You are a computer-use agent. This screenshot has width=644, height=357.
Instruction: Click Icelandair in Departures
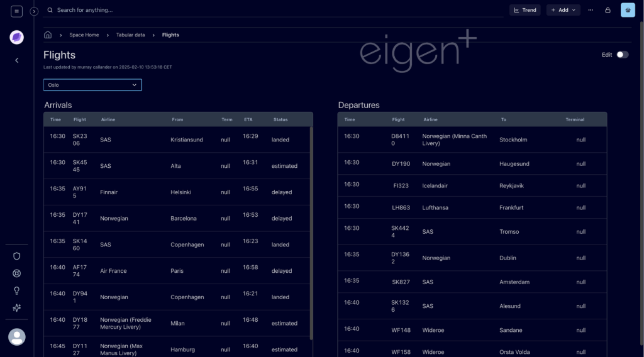click(435, 185)
